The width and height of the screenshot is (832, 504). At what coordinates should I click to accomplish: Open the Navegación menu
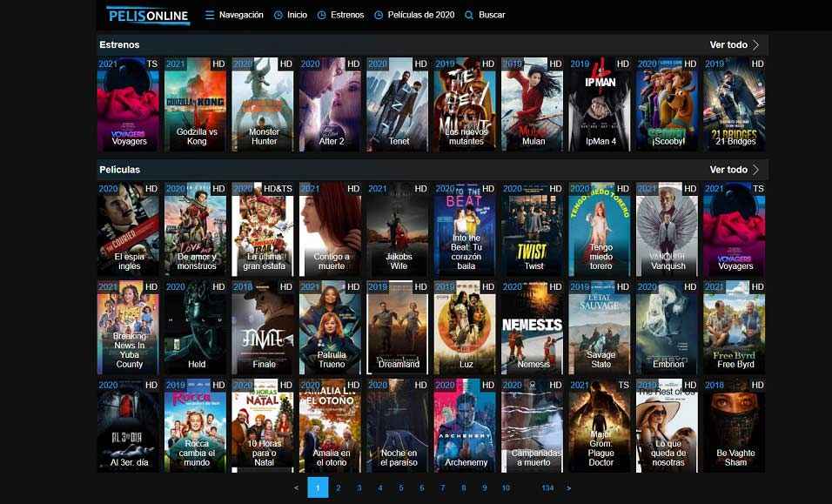pyautogui.click(x=241, y=15)
